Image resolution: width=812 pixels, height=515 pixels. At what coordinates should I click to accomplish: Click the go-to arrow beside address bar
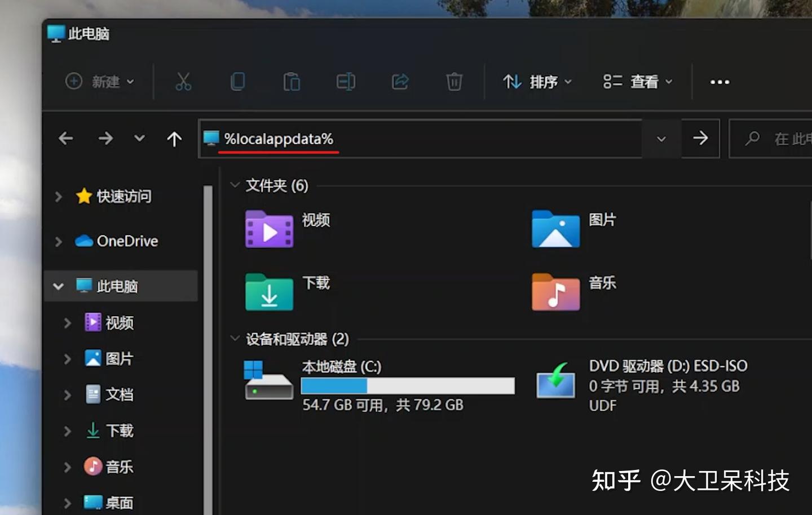click(700, 139)
